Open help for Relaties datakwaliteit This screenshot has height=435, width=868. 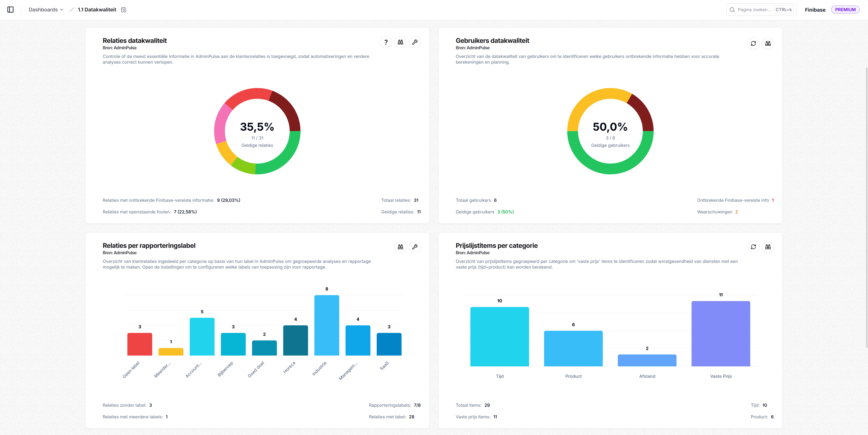click(386, 42)
